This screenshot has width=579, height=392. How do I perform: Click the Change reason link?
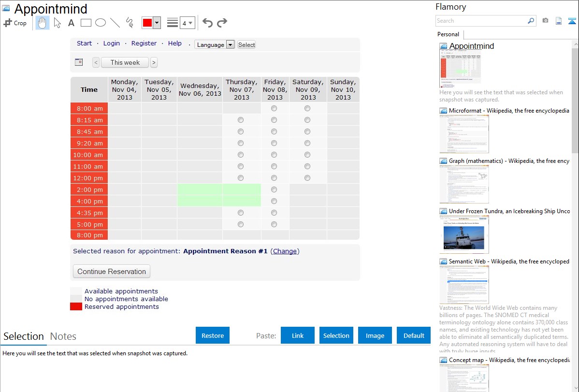coord(285,251)
